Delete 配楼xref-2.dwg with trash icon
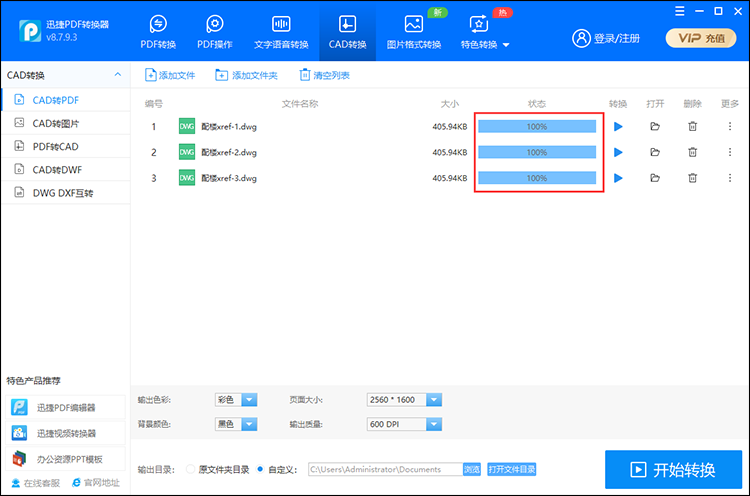The image size is (750, 496). (x=692, y=153)
